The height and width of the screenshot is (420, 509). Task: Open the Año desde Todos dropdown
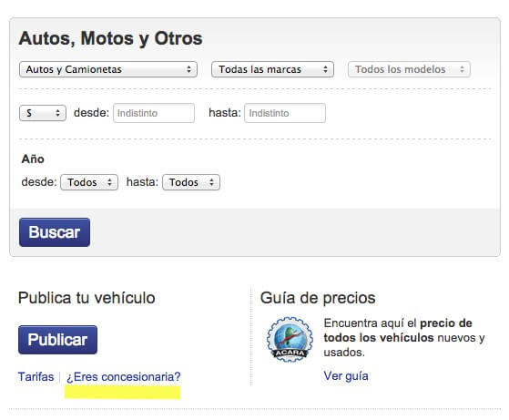pos(89,182)
